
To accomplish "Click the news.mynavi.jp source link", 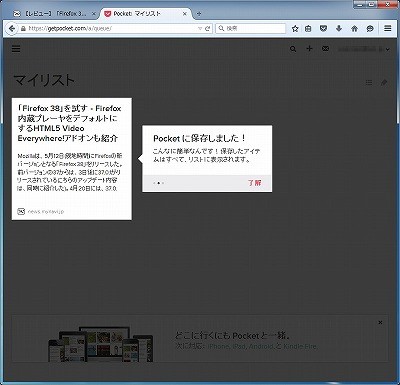I will [x=46, y=211].
